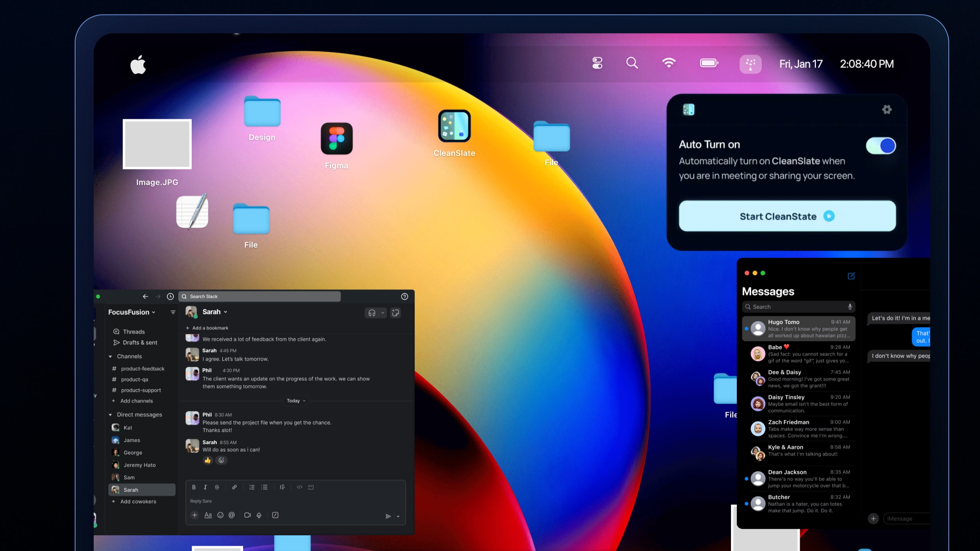The image size is (980, 551).
Task: Open the Figma app icon
Action: coord(336,138)
